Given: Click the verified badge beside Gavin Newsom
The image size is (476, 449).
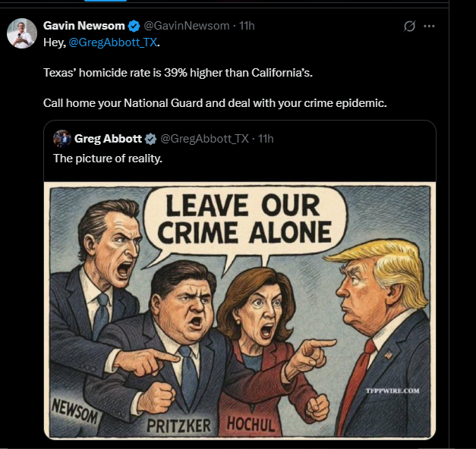Looking at the screenshot, I should pyautogui.click(x=133, y=26).
